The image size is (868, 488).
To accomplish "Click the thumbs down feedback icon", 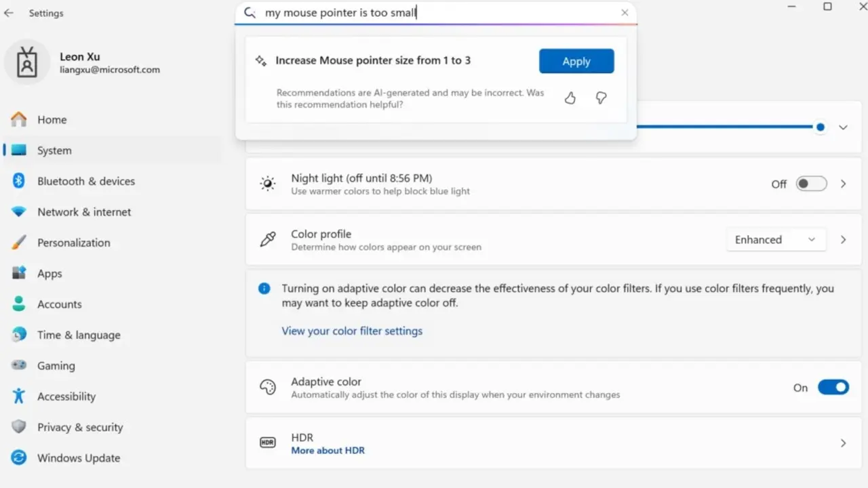I will 601,98.
